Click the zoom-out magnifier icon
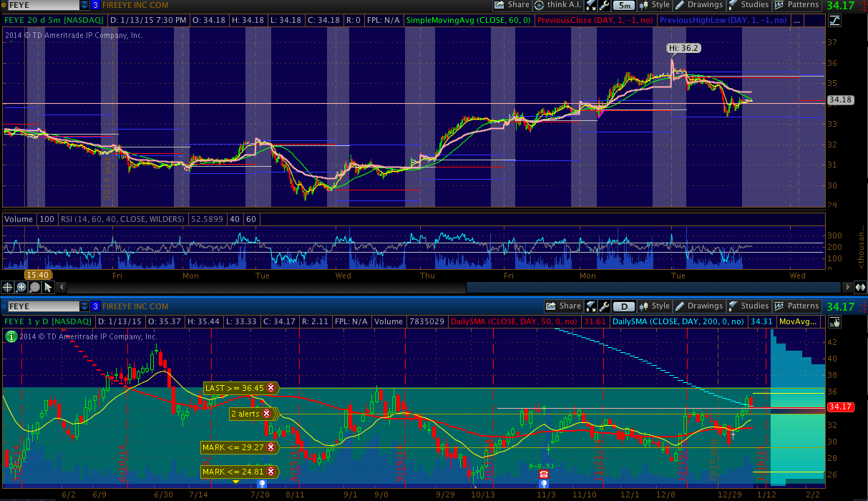 (x=34, y=287)
